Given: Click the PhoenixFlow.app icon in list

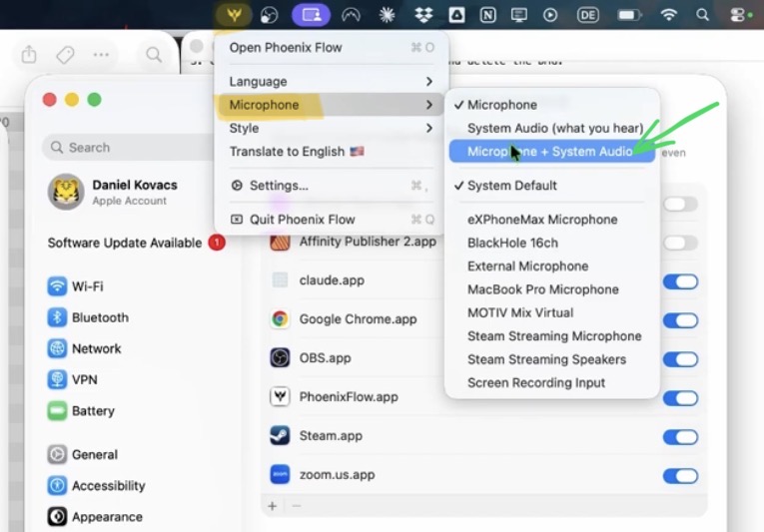Looking at the screenshot, I should 280,396.
